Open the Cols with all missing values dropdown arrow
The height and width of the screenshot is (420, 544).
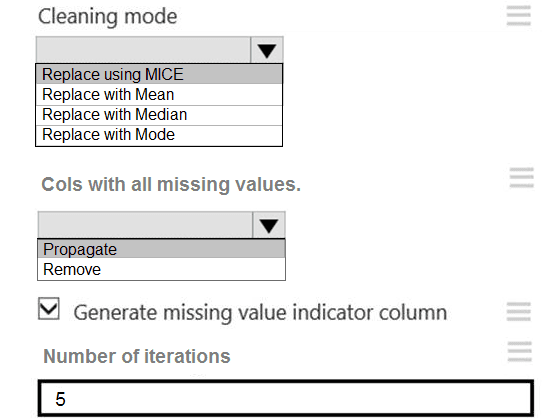[269, 225]
